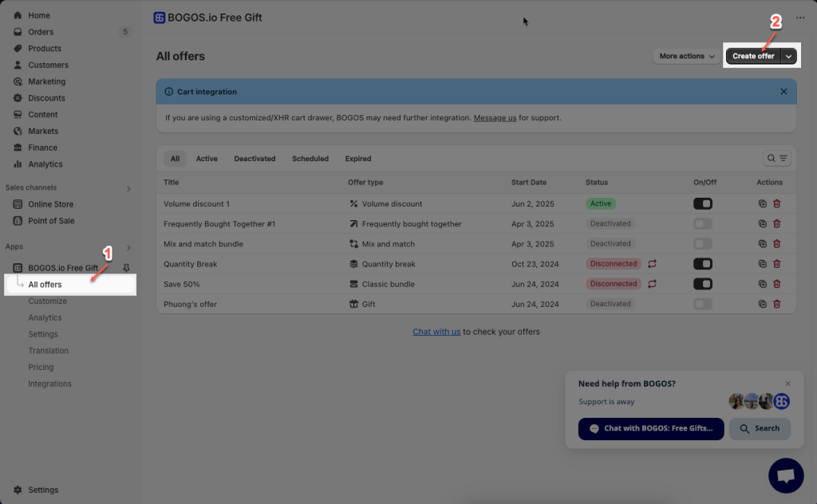
Task: Switch to the Scheduled offers tab
Action: coord(310,159)
